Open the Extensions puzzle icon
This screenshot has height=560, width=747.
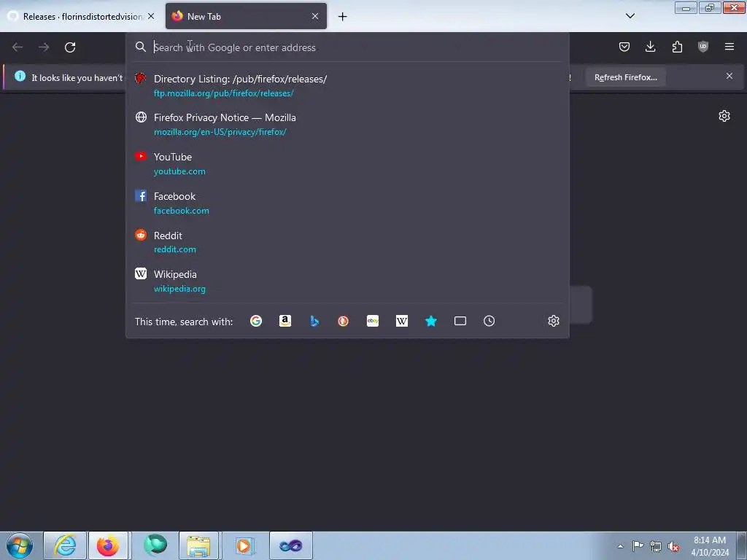pyautogui.click(x=677, y=47)
